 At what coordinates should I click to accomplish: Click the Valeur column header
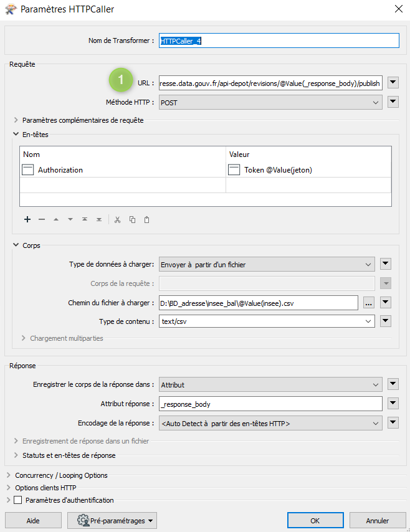tap(308, 154)
